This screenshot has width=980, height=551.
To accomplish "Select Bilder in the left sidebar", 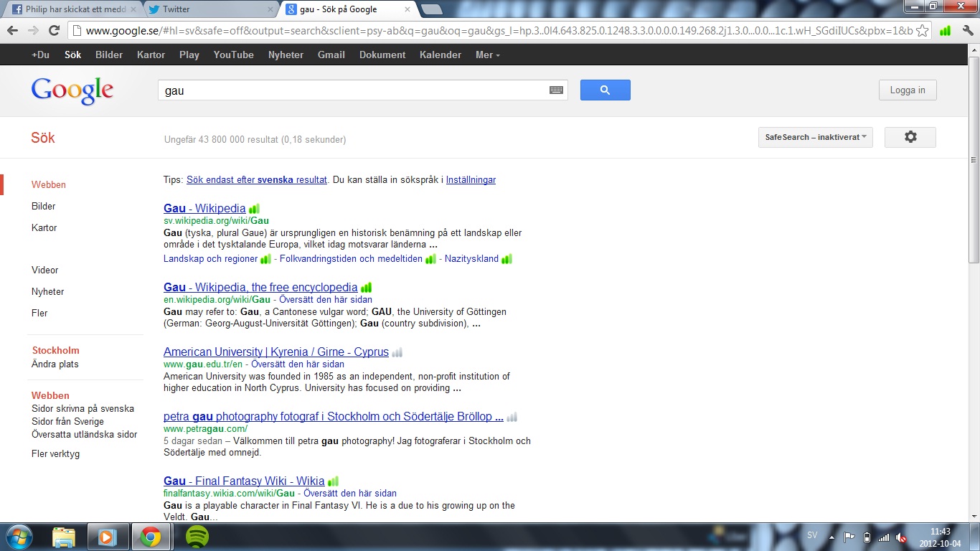I will point(44,206).
